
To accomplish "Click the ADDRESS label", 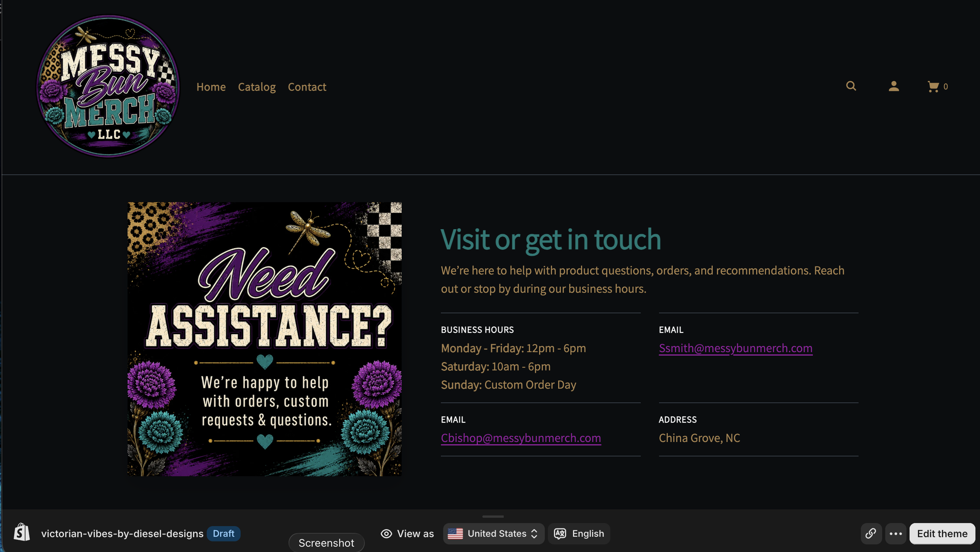I will [677, 420].
